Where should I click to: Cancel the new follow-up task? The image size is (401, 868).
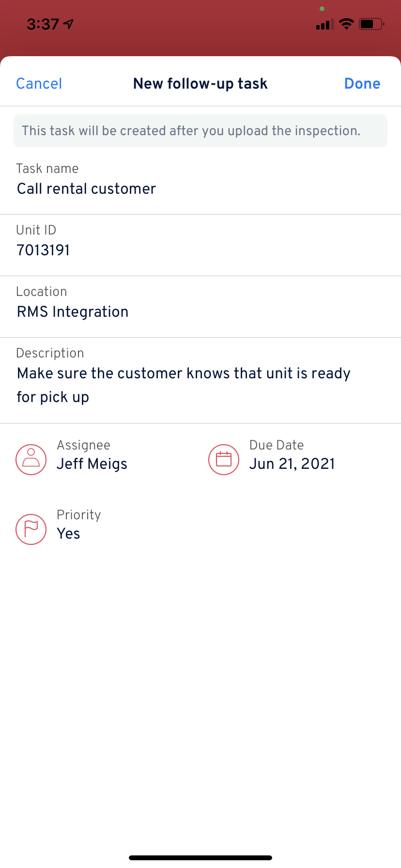point(39,83)
